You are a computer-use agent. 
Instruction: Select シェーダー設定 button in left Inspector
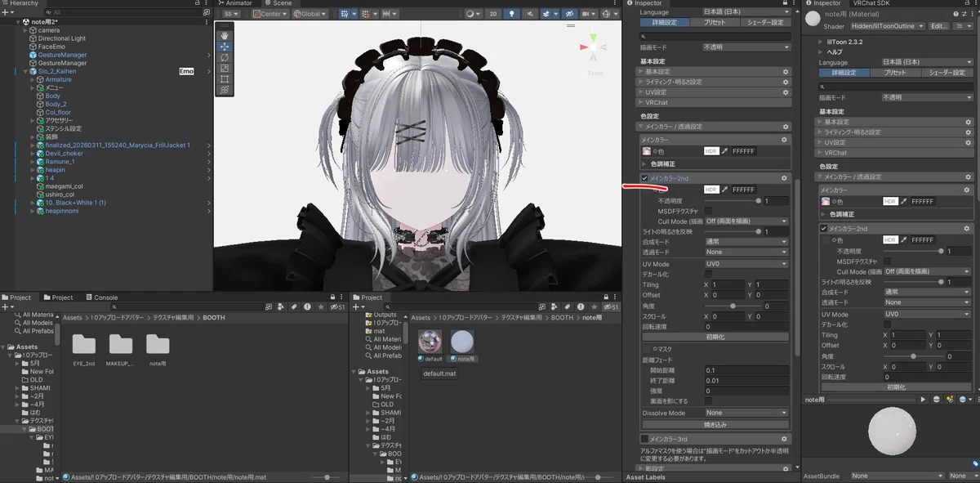coord(765,23)
